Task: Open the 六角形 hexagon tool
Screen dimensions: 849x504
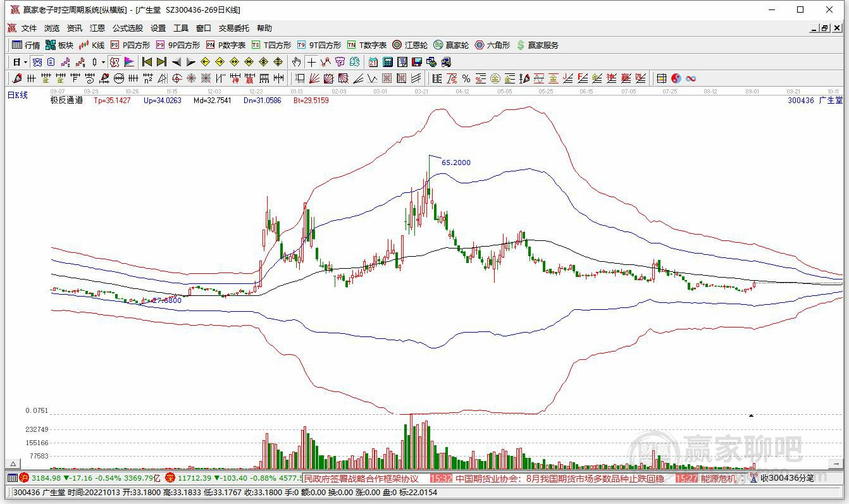Action: click(492, 45)
